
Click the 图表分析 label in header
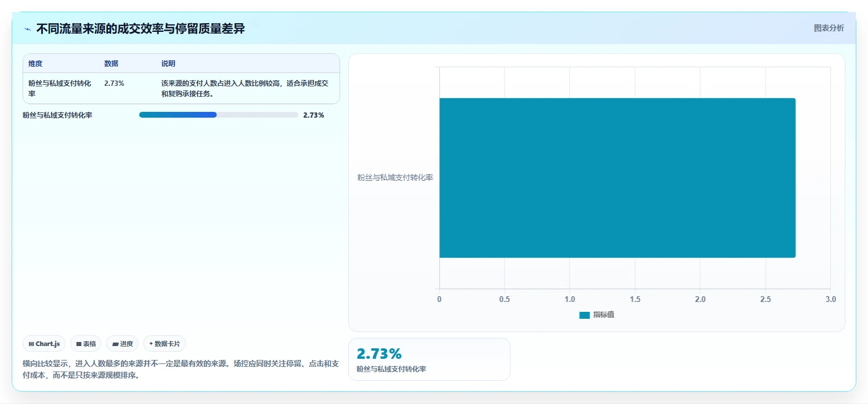829,28
